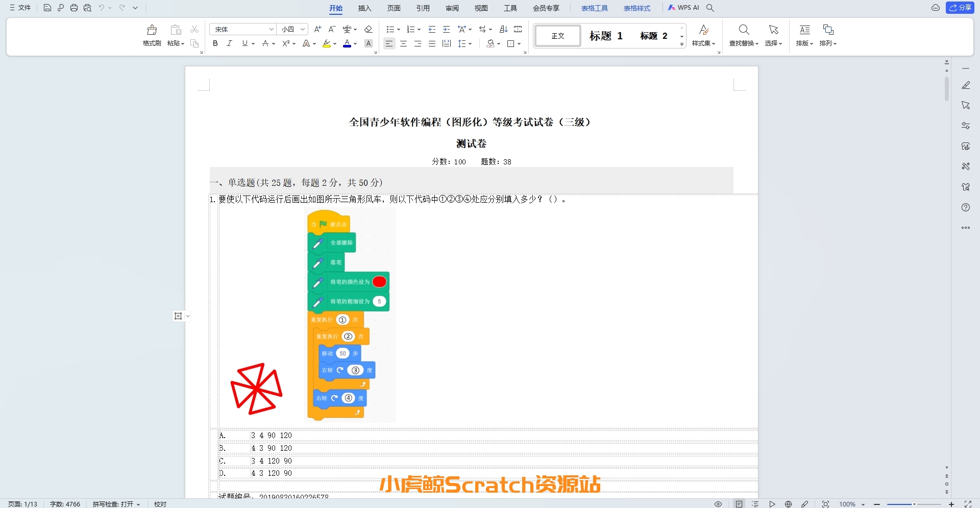Increase font size with the A+ icon
The height and width of the screenshot is (508, 980).
[317, 29]
